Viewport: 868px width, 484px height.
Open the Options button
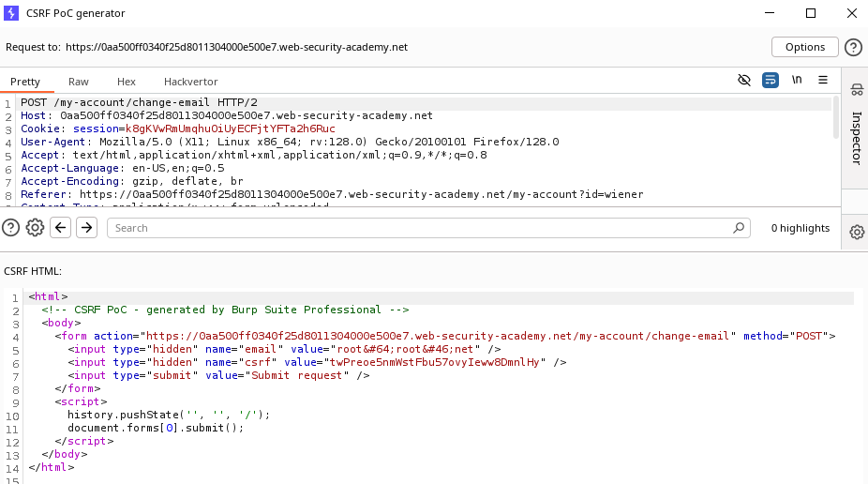tap(805, 47)
